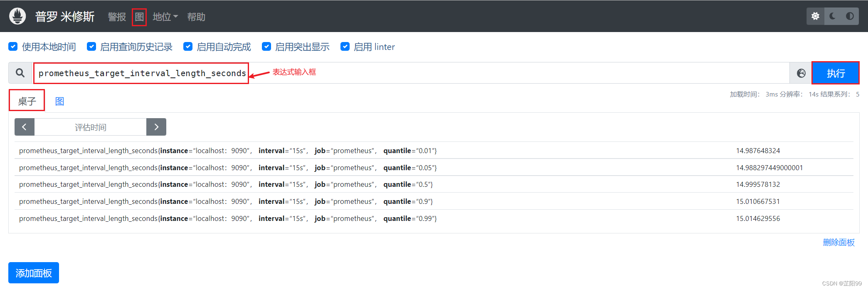Select the result row with quantile 0.05
This screenshot has height=290, width=868.
coord(434,168)
